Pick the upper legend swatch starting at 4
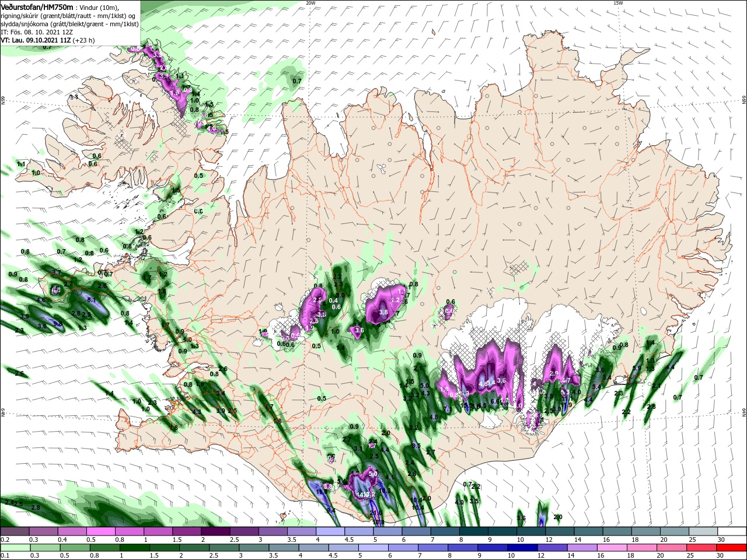 [330, 531]
